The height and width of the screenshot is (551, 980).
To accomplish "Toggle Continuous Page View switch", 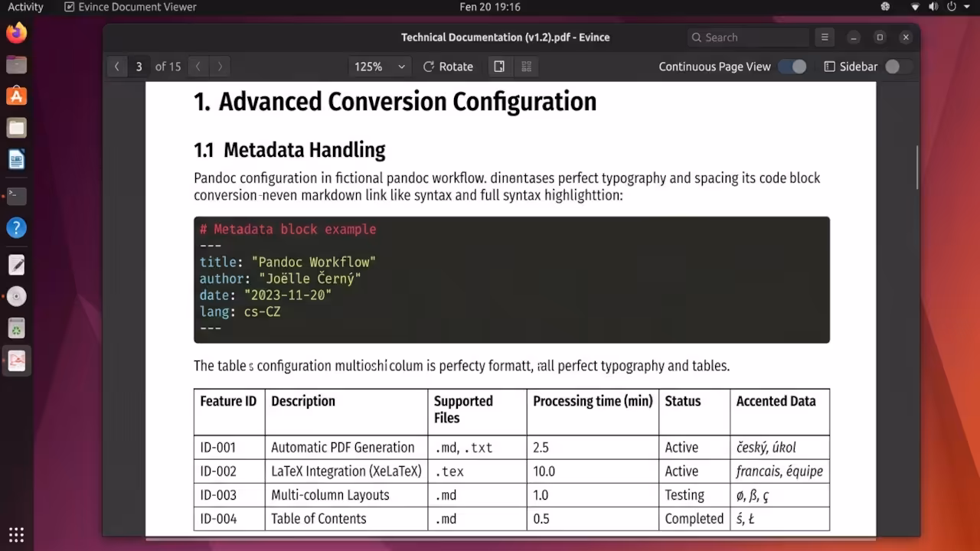I will point(792,67).
